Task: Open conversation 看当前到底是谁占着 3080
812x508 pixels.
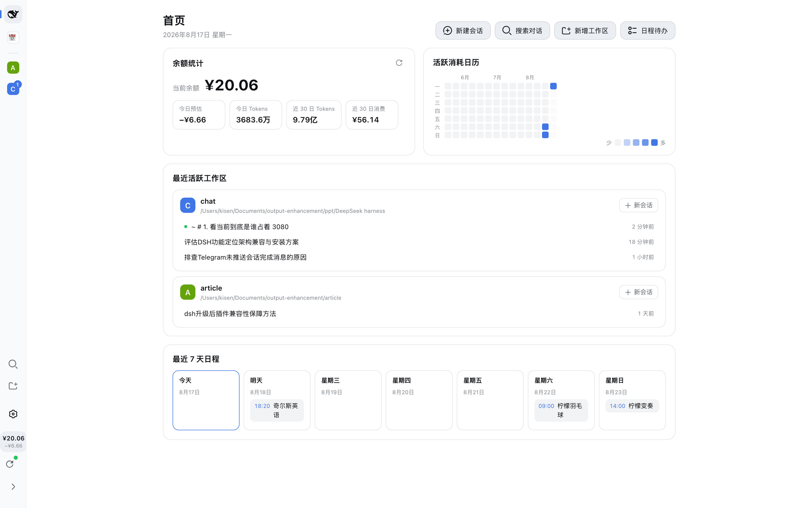Action: click(x=419, y=227)
